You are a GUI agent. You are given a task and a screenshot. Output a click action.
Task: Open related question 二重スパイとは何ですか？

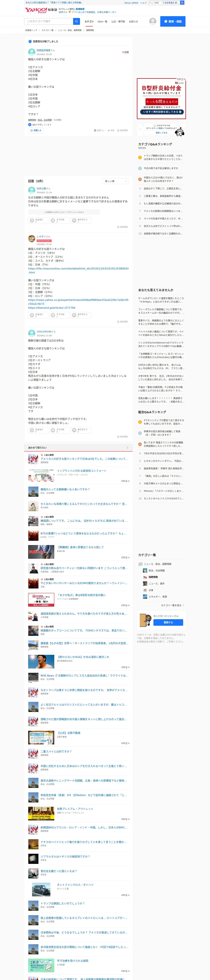[56, 752]
